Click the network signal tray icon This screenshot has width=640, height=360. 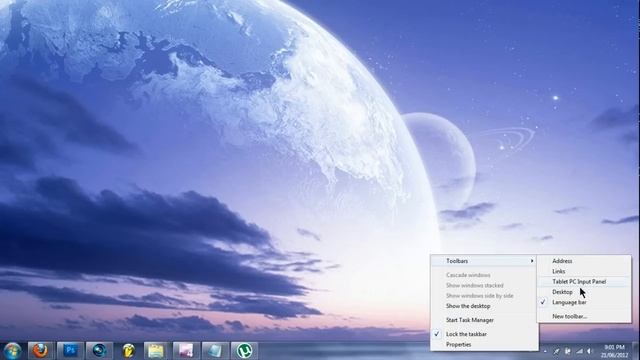click(x=579, y=351)
